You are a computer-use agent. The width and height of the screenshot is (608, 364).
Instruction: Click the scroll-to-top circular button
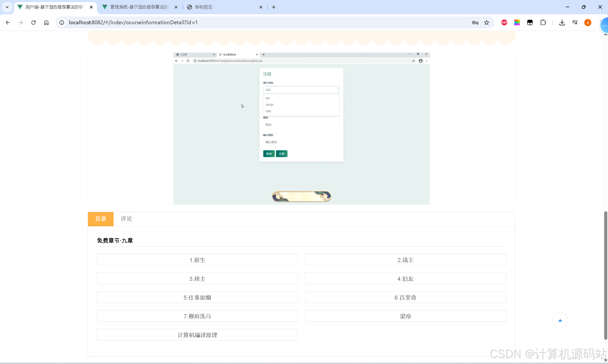[560, 320]
